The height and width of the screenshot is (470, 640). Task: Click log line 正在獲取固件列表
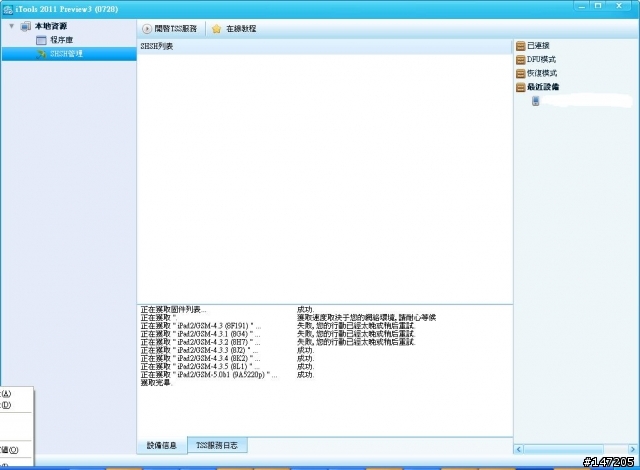point(173,310)
